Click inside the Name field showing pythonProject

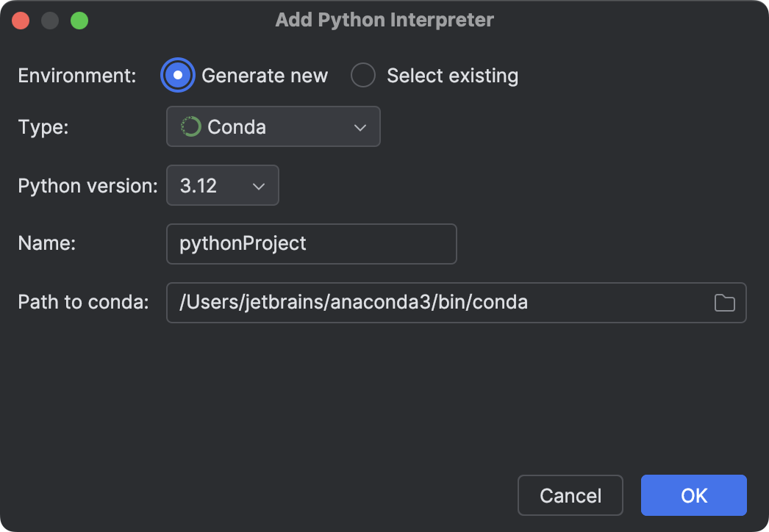coord(311,243)
